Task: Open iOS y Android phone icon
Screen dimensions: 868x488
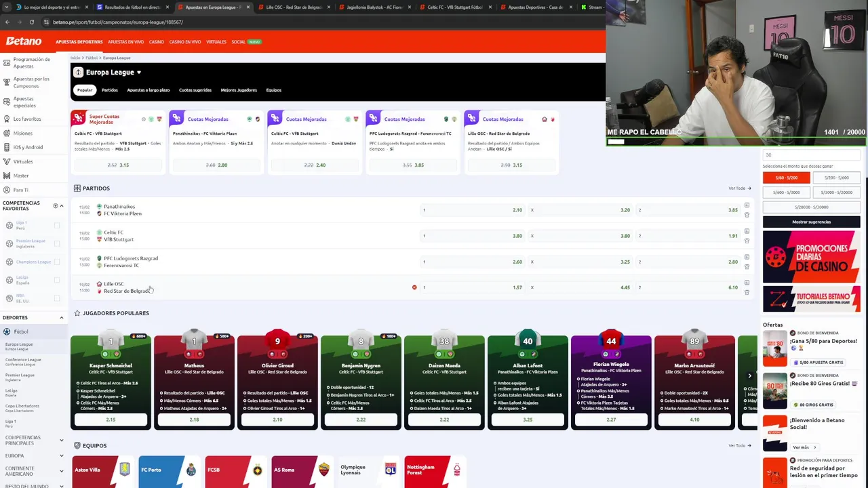Action: [x=7, y=147]
